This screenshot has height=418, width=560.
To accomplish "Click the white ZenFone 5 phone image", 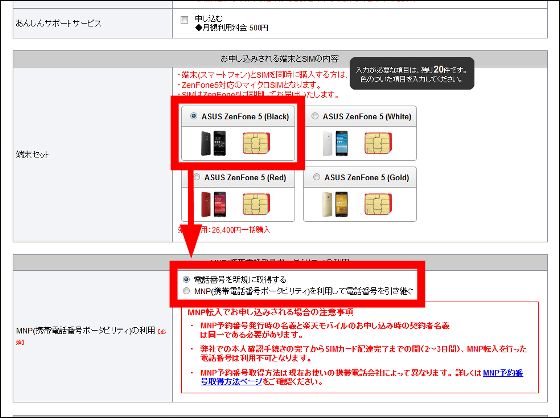I will pos(335,143).
